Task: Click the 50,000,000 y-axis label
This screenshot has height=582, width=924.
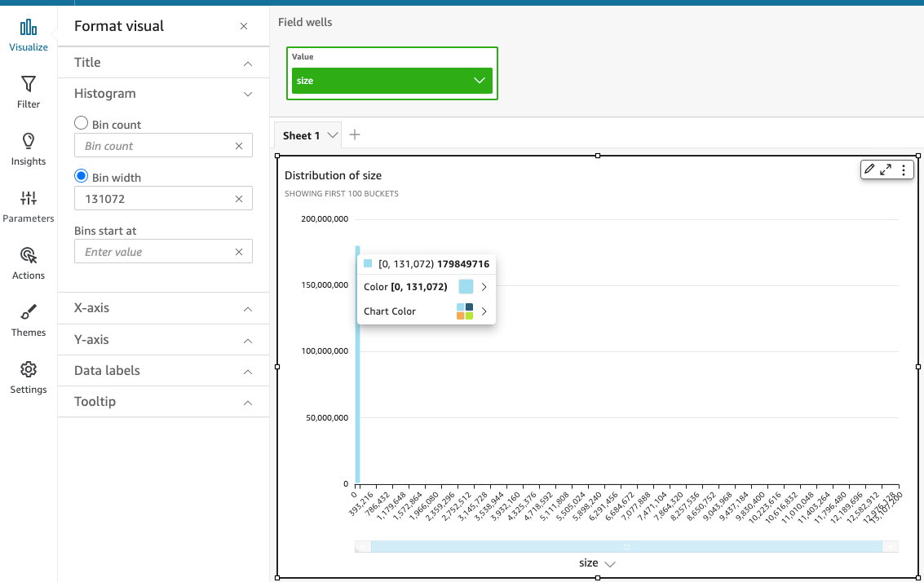Action: [x=327, y=417]
